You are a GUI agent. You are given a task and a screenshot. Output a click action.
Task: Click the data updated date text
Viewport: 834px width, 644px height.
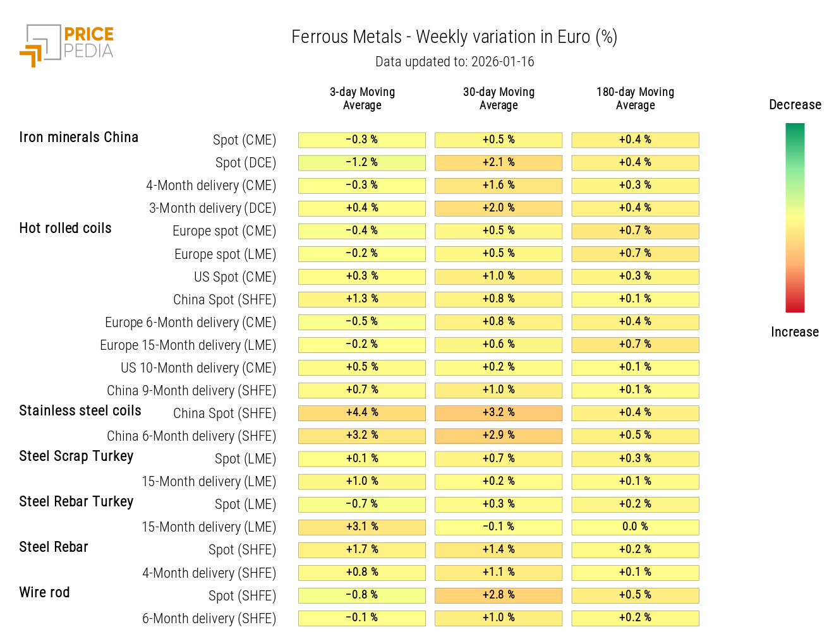[454, 62]
